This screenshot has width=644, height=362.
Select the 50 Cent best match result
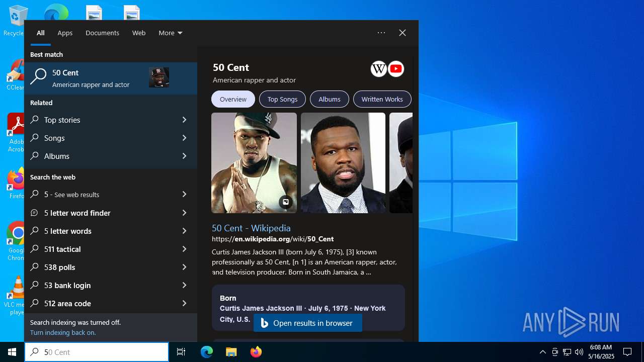111,78
